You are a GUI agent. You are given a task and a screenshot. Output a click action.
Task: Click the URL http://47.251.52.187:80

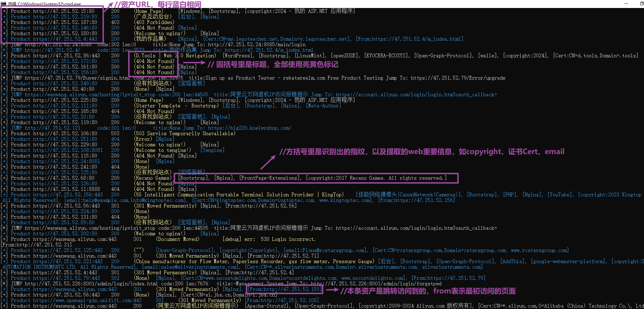pyautogui.click(x=65, y=22)
